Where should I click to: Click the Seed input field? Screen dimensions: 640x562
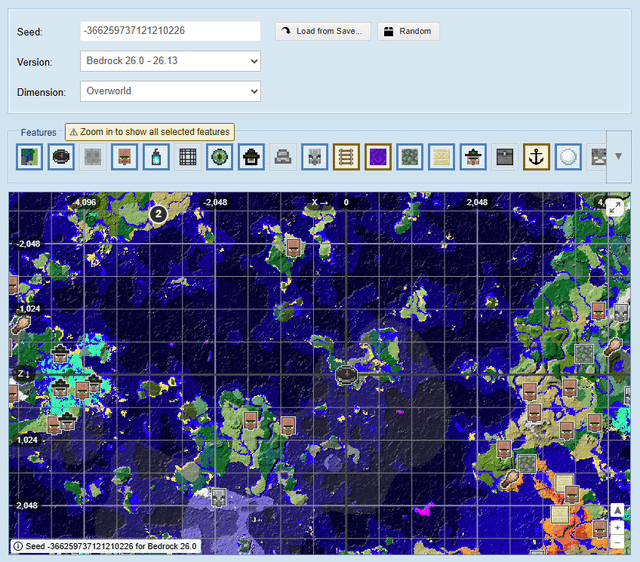pyautogui.click(x=170, y=31)
